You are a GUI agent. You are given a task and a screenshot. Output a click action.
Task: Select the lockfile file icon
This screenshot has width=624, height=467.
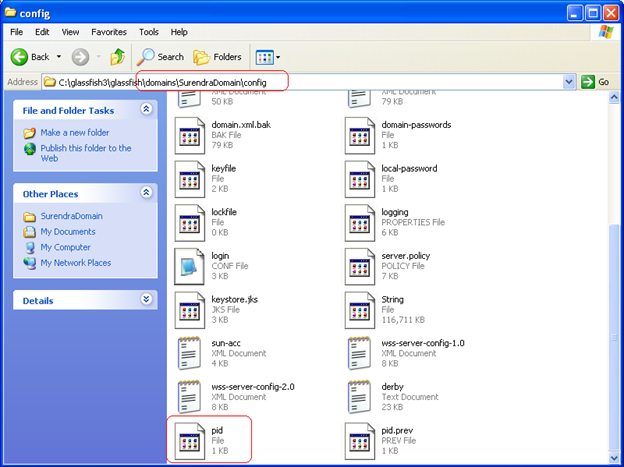189,223
